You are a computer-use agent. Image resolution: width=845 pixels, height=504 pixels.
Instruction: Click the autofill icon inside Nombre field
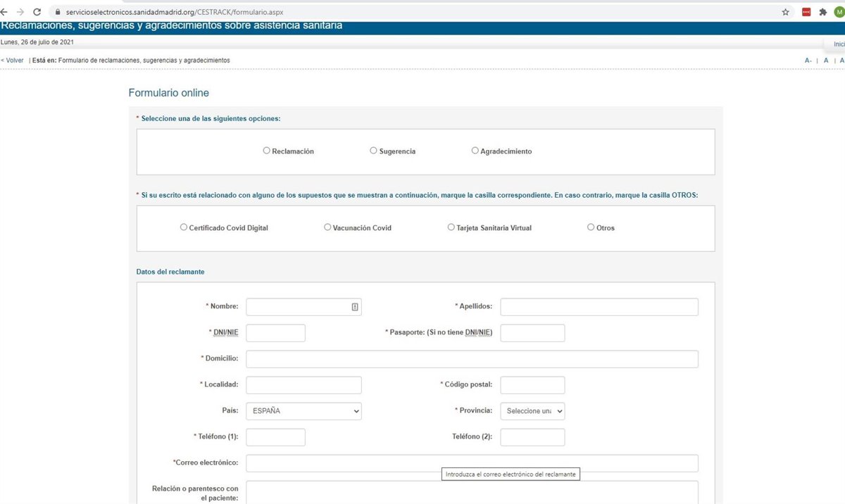point(355,307)
